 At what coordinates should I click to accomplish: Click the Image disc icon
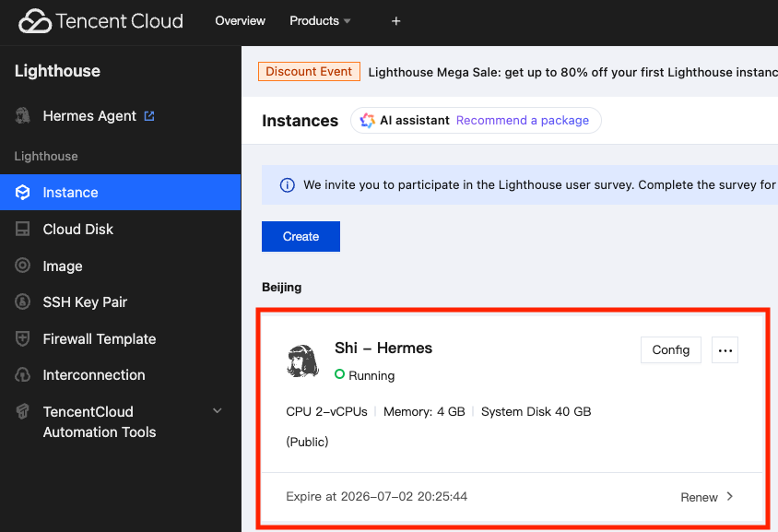click(x=22, y=265)
